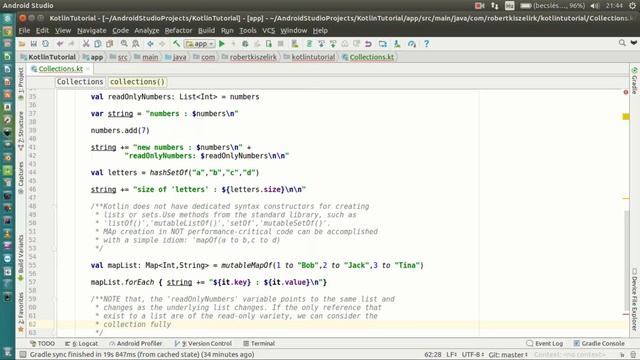Collapse the comment fold at line 59
Screen dimensions: 640x360
click(x=54, y=299)
